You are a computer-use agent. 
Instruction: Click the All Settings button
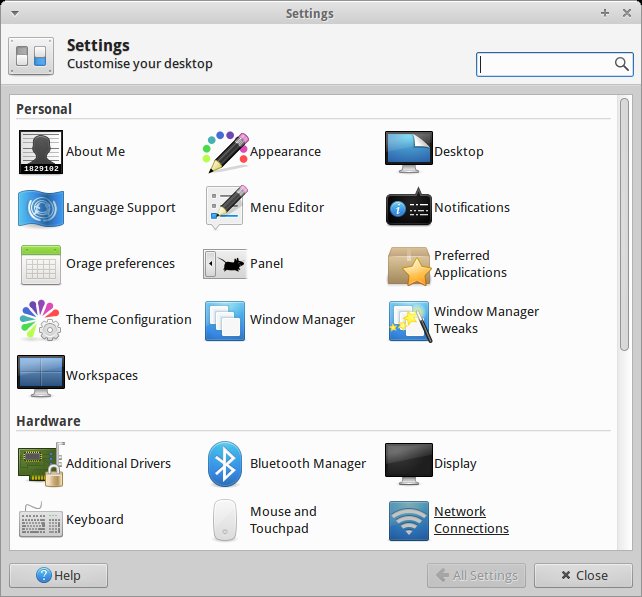coord(476,575)
